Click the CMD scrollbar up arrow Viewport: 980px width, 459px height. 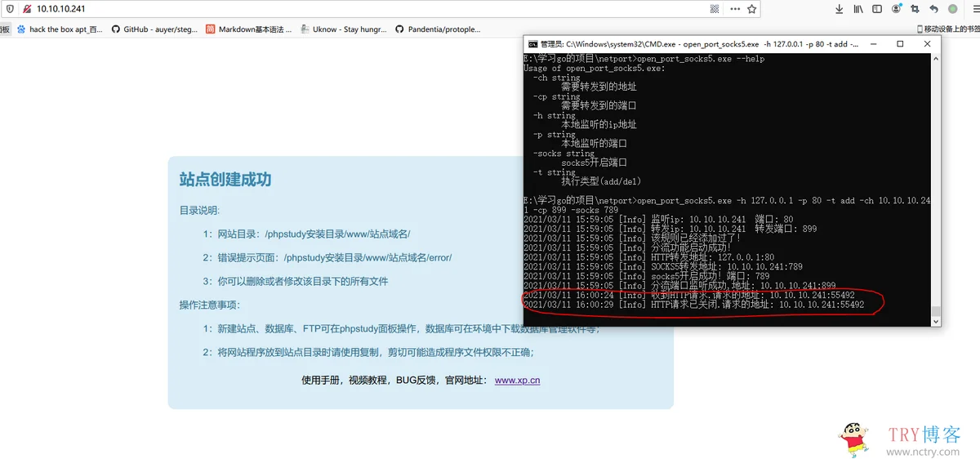pyautogui.click(x=936, y=58)
